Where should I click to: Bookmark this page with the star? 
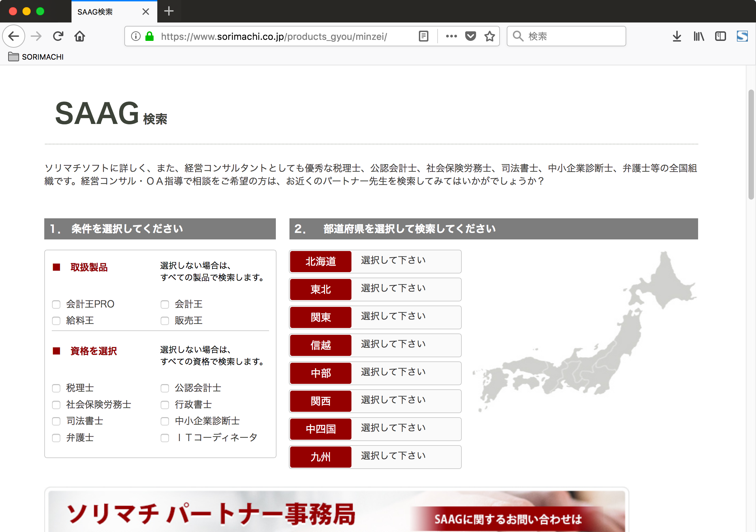pyautogui.click(x=490, y=36)
